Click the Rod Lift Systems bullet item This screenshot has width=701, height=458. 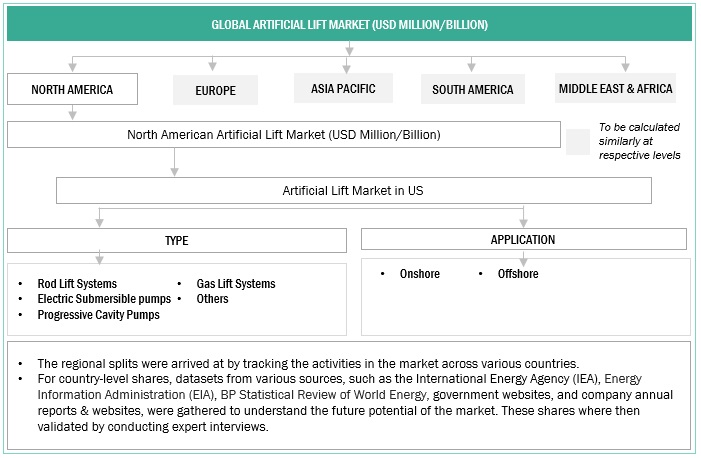coord(77,284)
